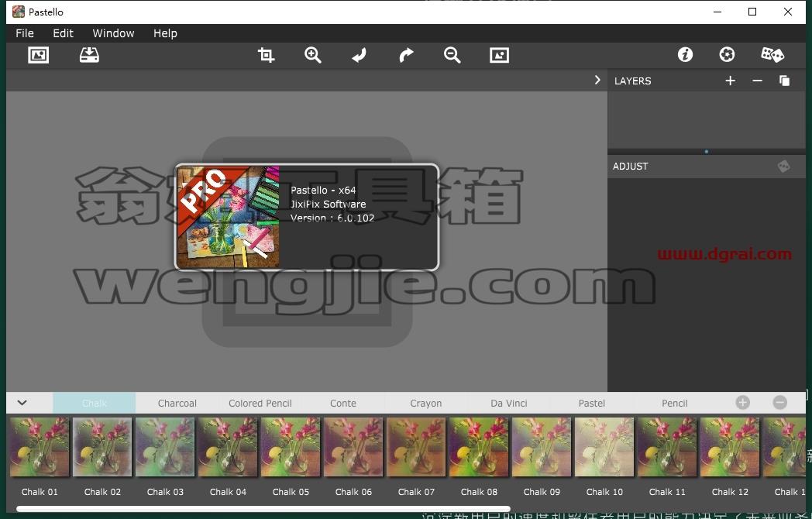Click the JixiFix Software text
The image size is (812, 519).
328,204
